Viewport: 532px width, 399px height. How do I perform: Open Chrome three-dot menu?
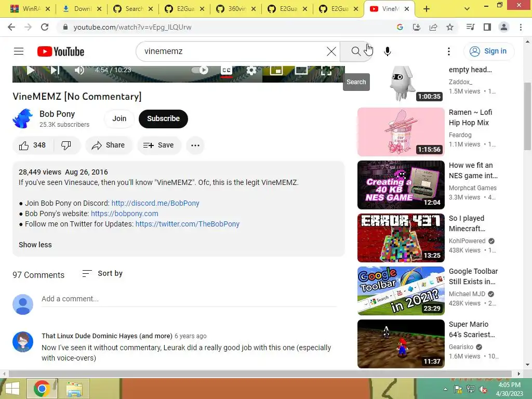tap(521, 27)
